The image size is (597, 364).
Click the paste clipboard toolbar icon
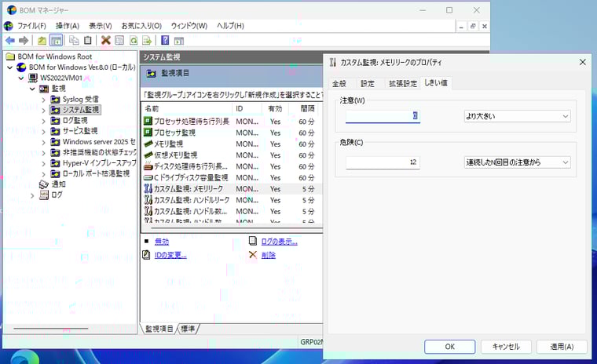click(88, 40)
